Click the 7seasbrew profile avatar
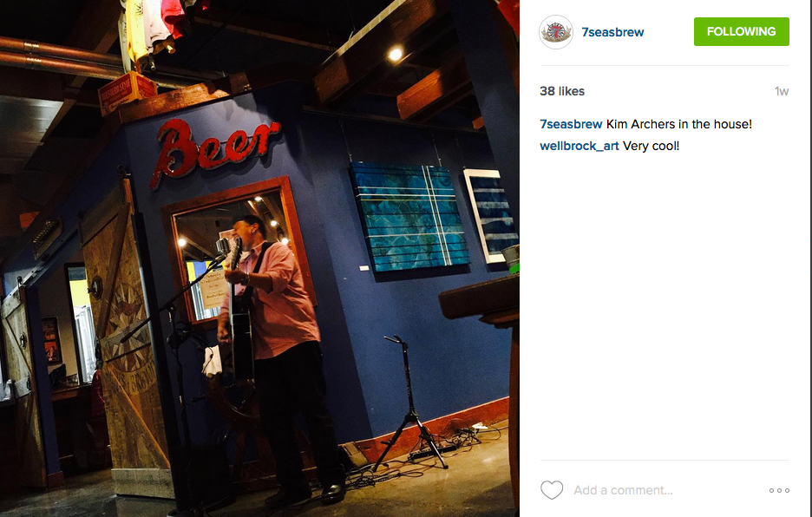The height and width of the screenshot is (517, 812). tap(556, 32)
